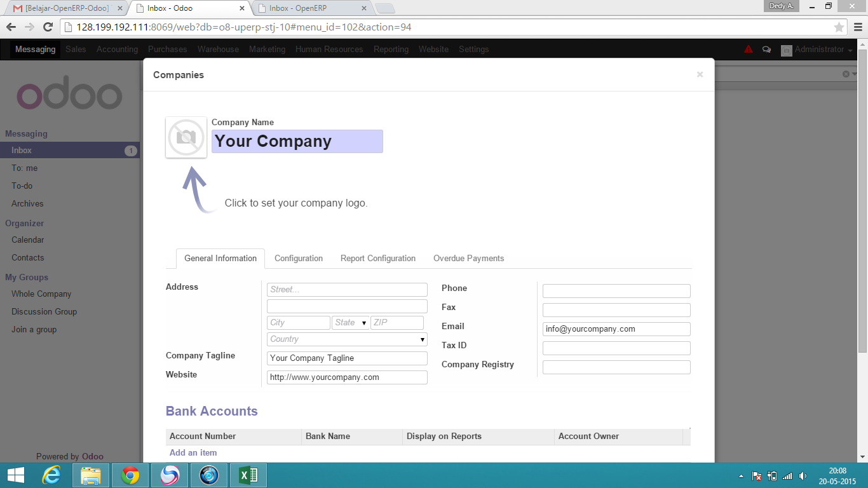Screen dimensions: 868x488
Task: Click the red warning triangle in top bar
Action: [748, 49]
